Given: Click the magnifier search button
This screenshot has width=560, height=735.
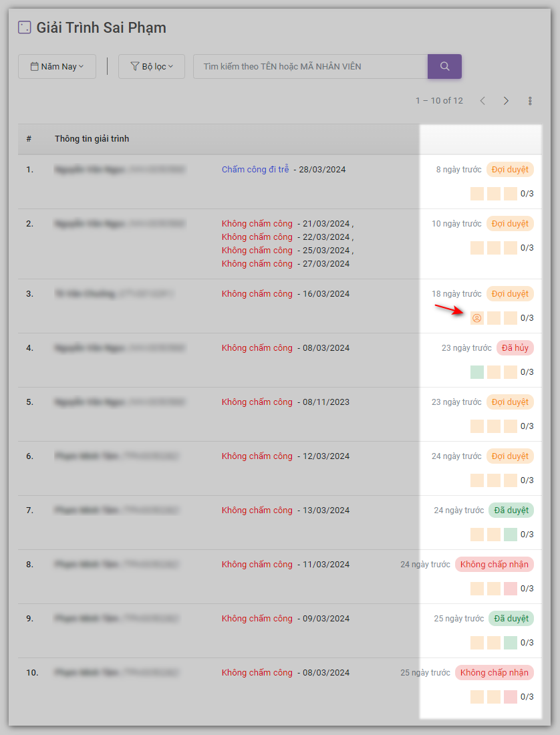Looking at the screenshot, I should point(444,67).
